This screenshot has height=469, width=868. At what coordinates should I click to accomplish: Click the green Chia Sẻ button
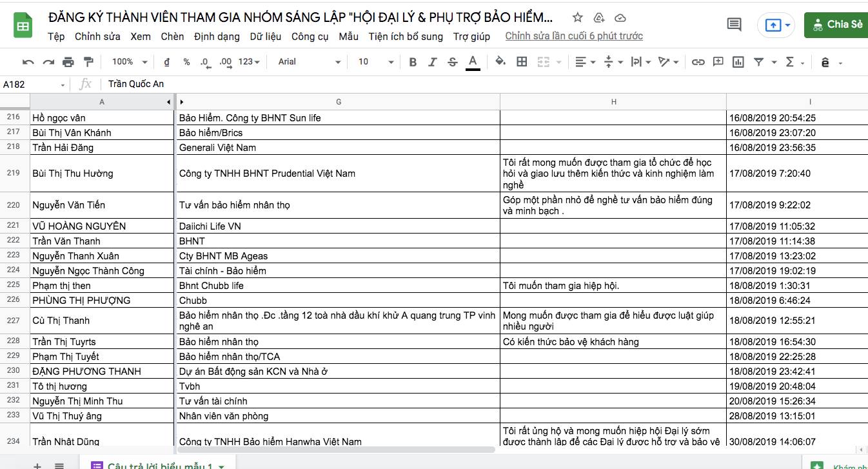coord(836,25)
